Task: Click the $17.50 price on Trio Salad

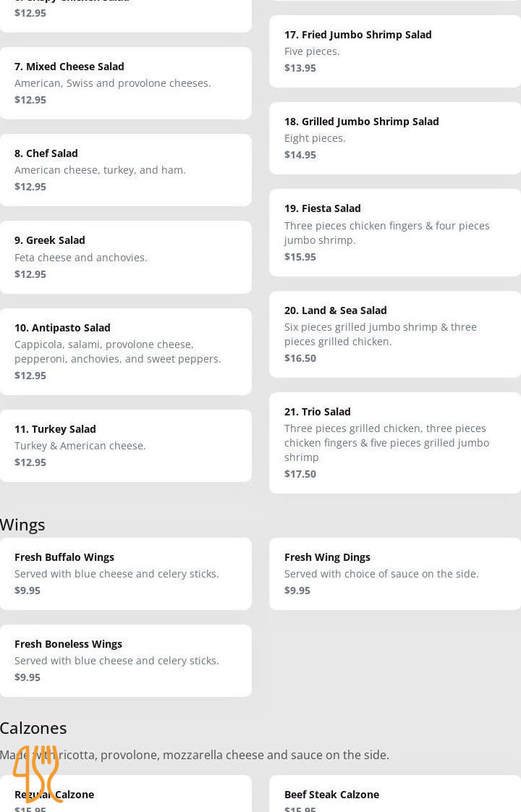Action: click(x=300, y=475)
